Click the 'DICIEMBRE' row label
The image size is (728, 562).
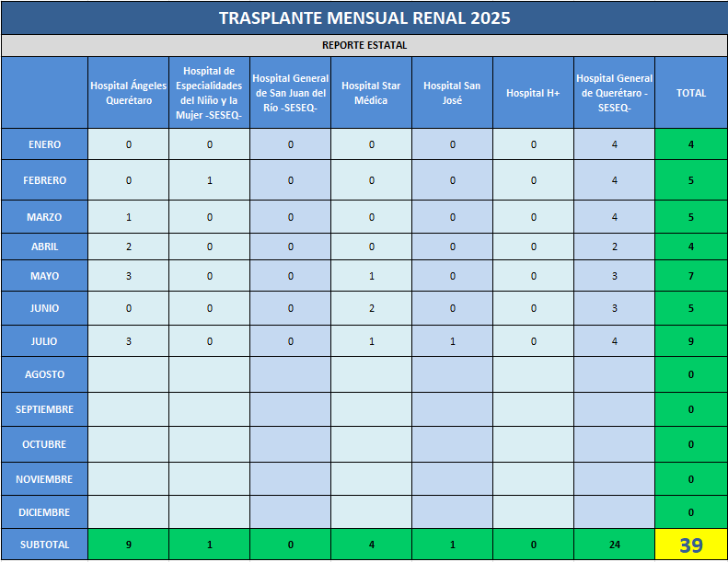tap(44, 512)
